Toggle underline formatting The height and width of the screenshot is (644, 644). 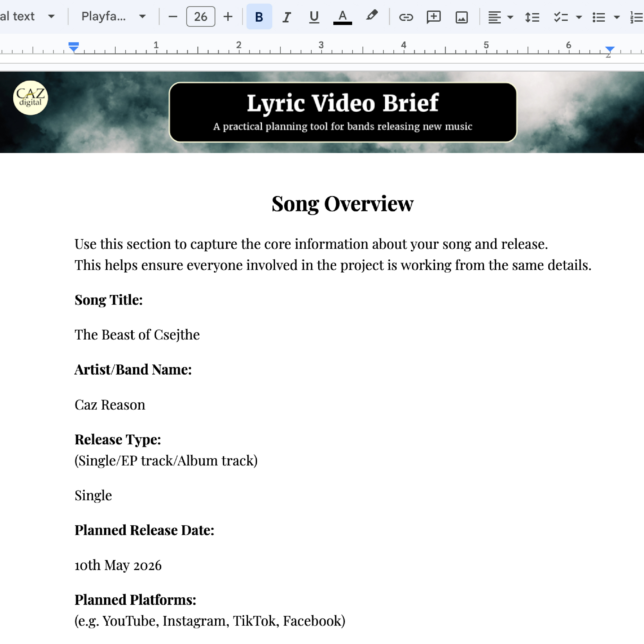tap(314, 17)
